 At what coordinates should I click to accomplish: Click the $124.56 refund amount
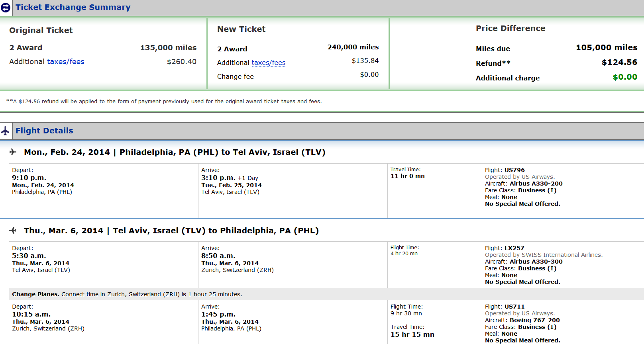click(619, 62)
